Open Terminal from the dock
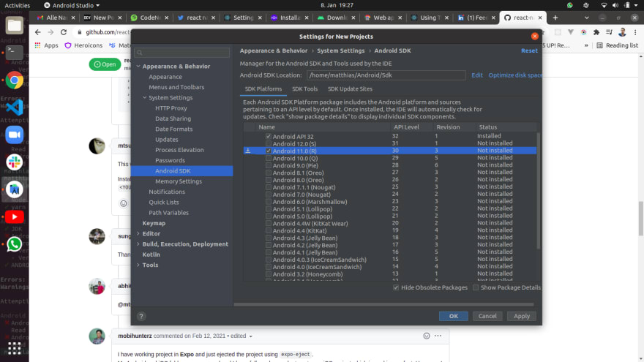This screenshot has height=362, width=644. [x=15, y=53]
